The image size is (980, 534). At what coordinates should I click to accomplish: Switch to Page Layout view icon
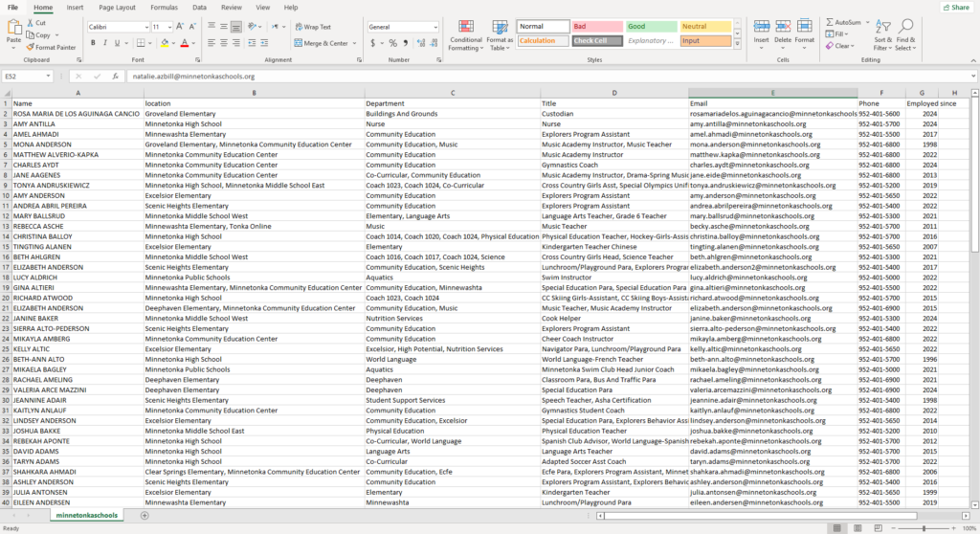pyautogui.click(x=857, y=528)
